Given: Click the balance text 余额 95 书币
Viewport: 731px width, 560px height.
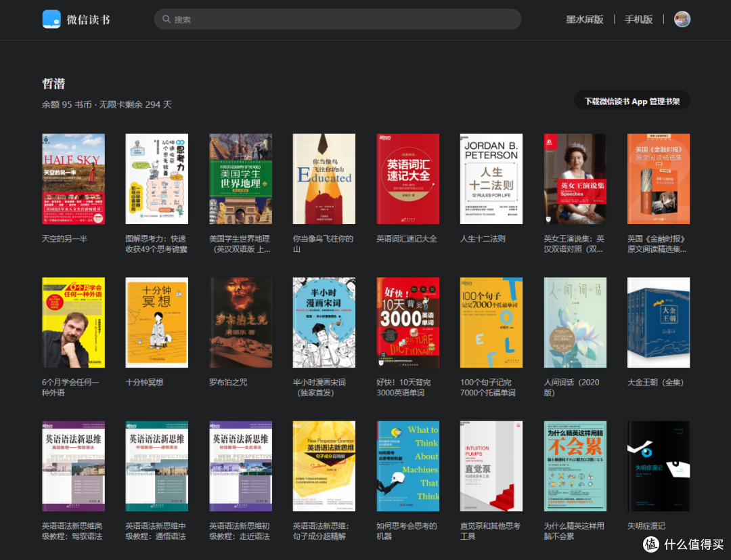Looking at the screenshot, I should coord(66,104).
